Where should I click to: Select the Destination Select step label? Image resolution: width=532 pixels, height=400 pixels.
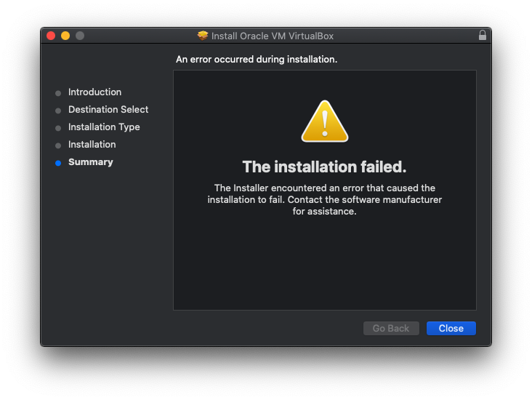click(x=108, y=109)
